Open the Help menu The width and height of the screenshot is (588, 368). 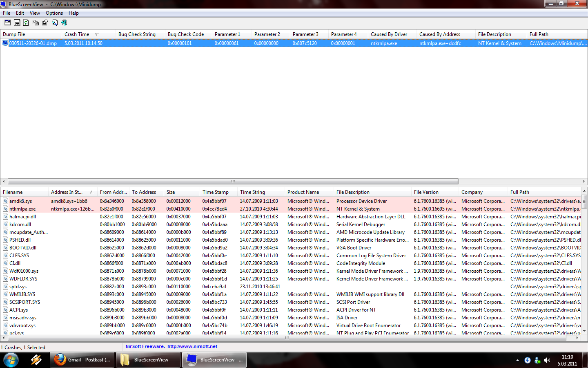(73, 13)
